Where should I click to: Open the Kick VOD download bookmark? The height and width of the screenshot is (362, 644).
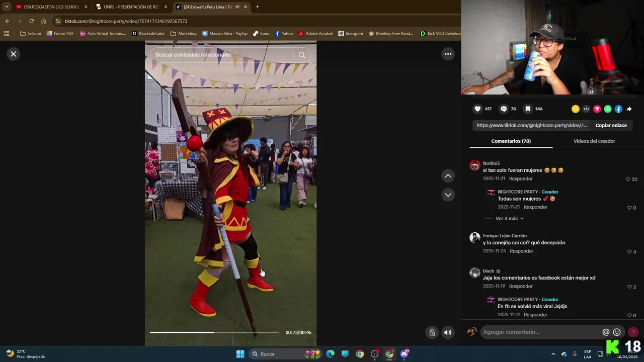tap(441, 34)
